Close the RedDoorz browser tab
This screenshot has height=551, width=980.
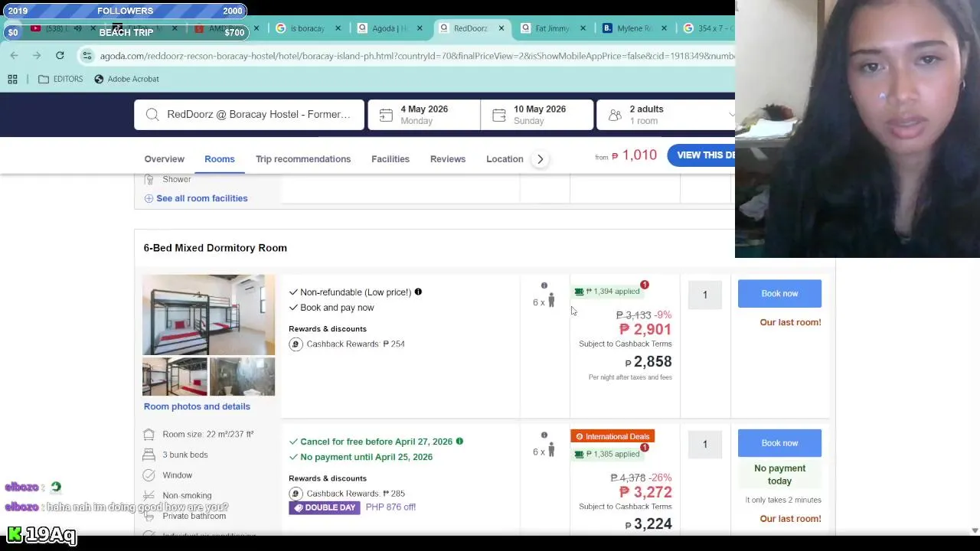pos(501,28)
